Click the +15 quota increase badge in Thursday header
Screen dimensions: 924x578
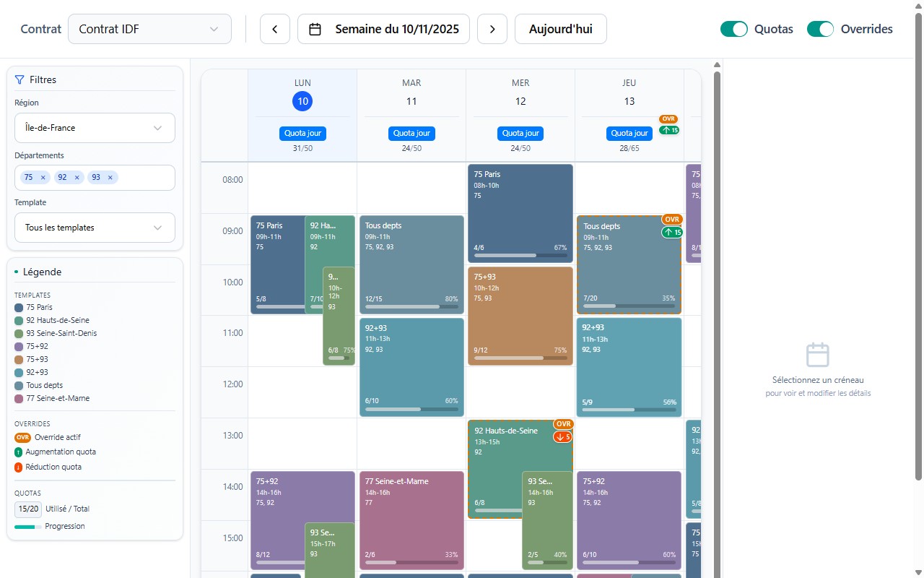(669, 130)
